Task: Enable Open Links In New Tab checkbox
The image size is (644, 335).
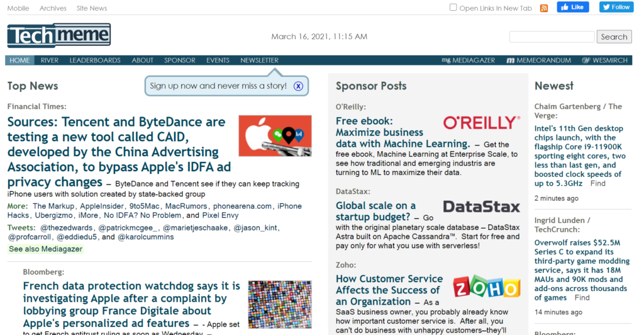Action: pos(453,8)
